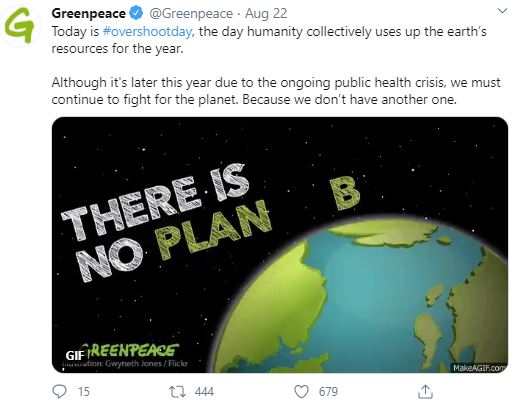This screenshot has height=408, width=517.
Task: Click the Greenpeace green G profile avatar
Action: click(20, 26)
